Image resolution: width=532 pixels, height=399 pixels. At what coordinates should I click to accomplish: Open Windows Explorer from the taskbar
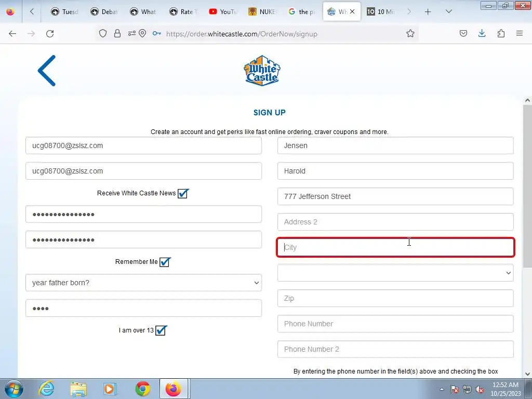pos(78,389)
